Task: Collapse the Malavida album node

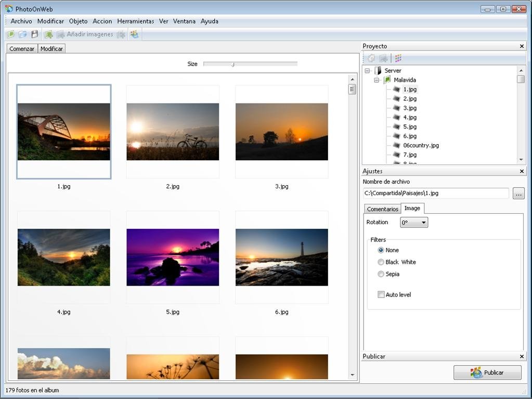Action: (x=377, y=80)
